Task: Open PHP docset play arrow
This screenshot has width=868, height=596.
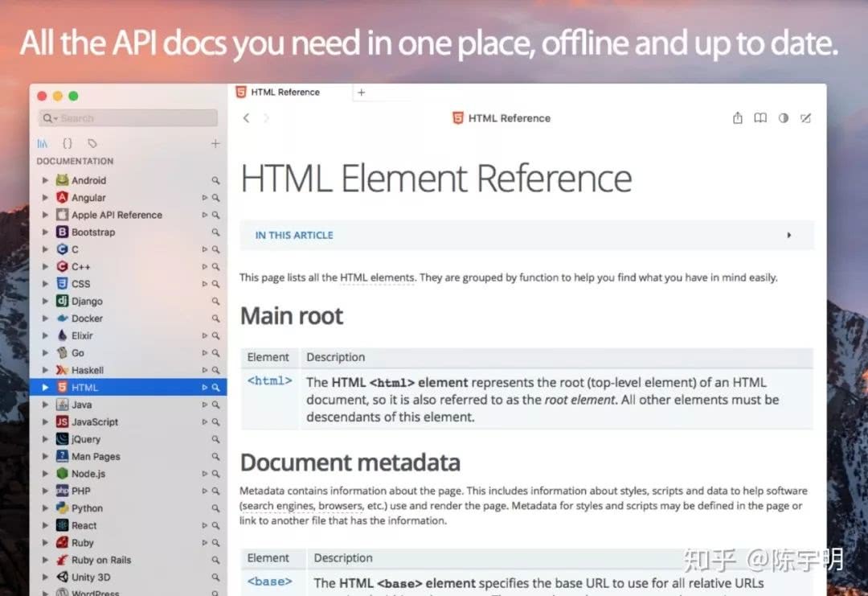Action: pyautogui.click(x=204, y=491)
